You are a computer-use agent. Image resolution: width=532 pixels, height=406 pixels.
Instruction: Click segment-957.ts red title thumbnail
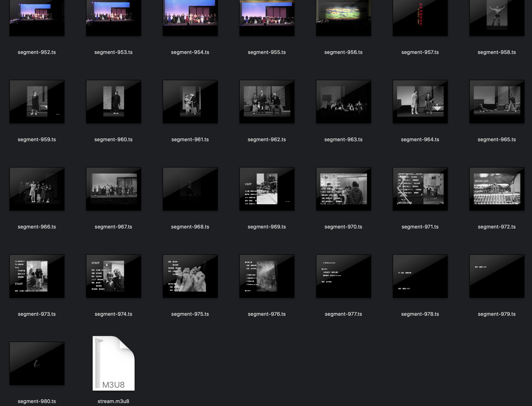point(420,18)
